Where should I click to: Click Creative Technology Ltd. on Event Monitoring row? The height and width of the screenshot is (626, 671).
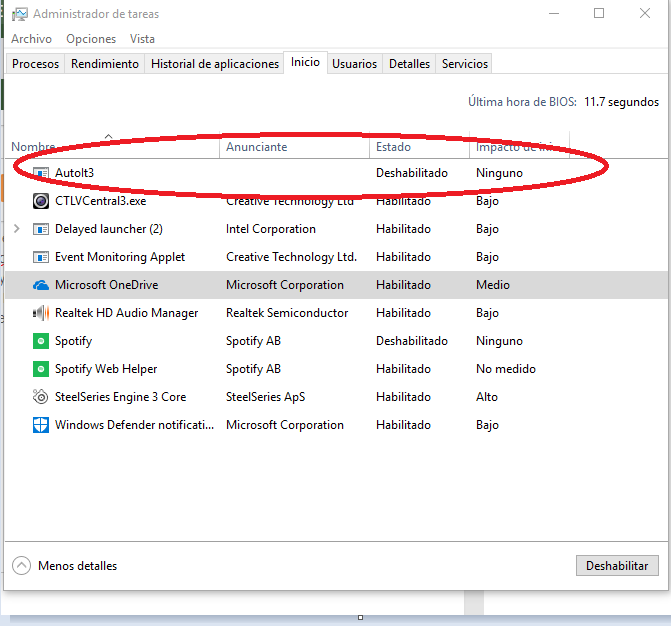(291, 257)
